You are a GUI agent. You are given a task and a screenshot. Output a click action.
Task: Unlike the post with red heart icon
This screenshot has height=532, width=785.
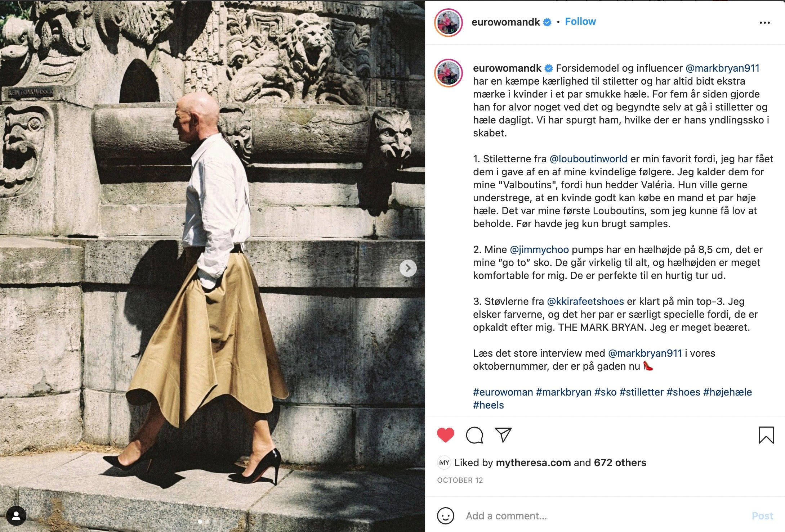click(x=445, y=435)
